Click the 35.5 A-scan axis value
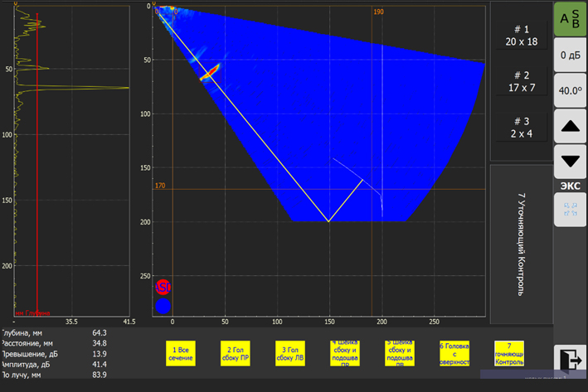The width and height of the screenshot is (588, 392). (x=71, y=322)
